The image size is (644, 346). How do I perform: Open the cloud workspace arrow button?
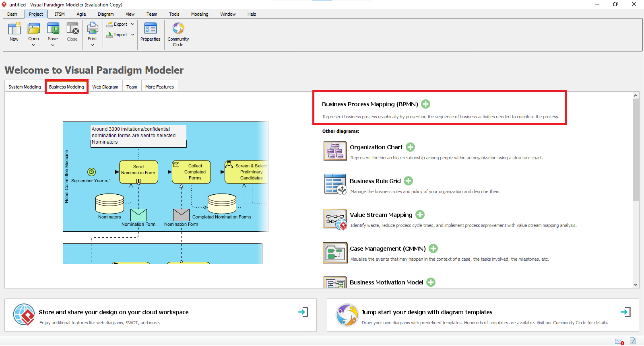(303, 312)
